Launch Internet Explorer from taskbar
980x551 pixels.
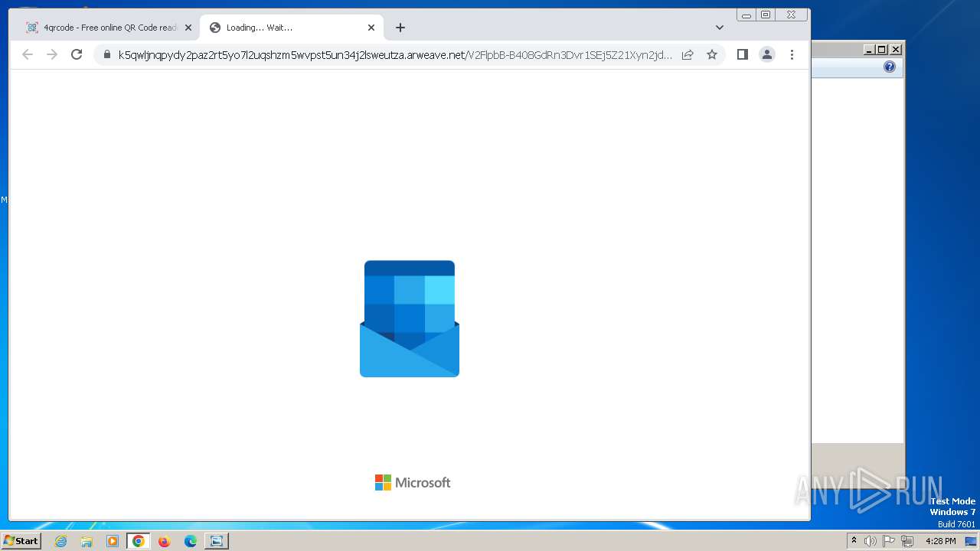61,541
